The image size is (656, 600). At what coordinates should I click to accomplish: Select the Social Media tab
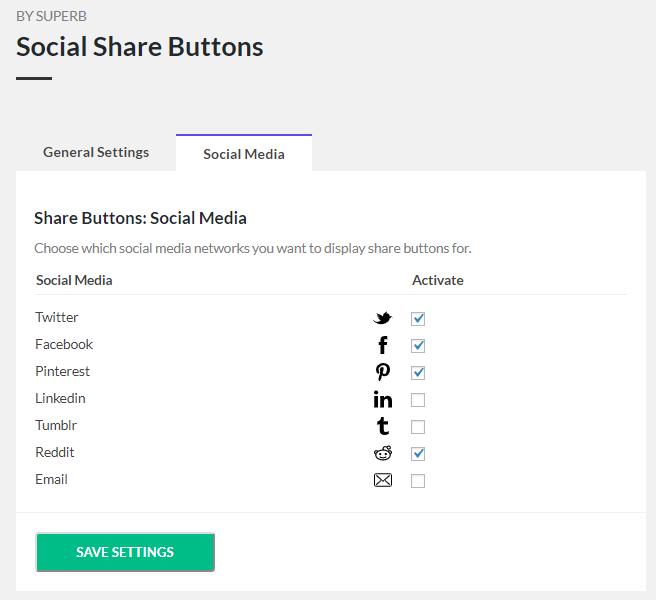click(x=244, y=153)
